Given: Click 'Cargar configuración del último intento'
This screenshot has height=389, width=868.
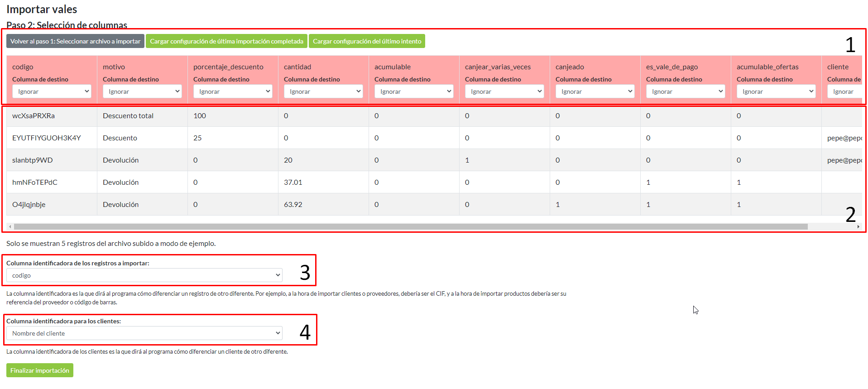Looking at the screenshot, I should coord(367,41).
